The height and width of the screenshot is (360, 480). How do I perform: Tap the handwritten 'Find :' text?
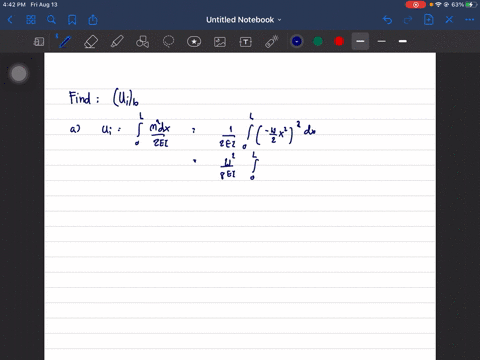pos(84,98)
